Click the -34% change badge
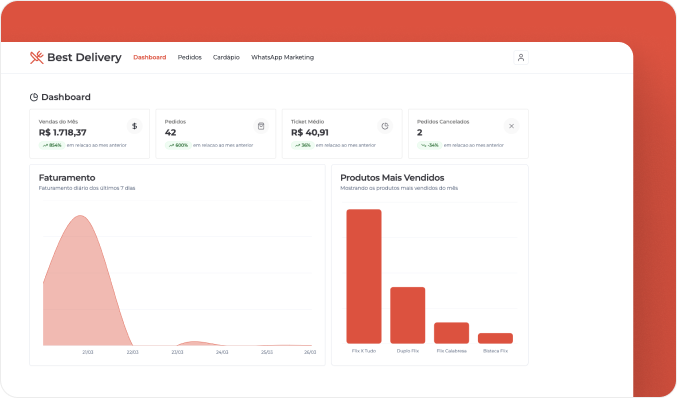Image resolution: width=677 pixels, height=398 pixels. [430, 145]
